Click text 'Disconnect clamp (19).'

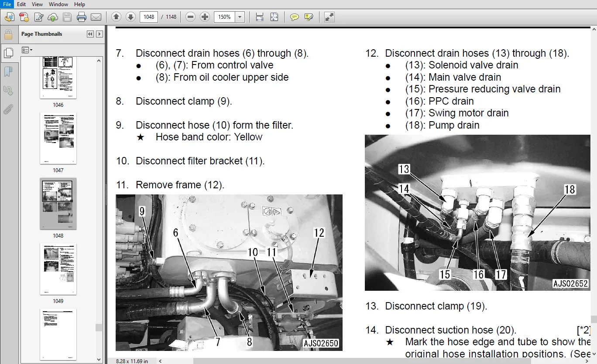click(436, 306)
